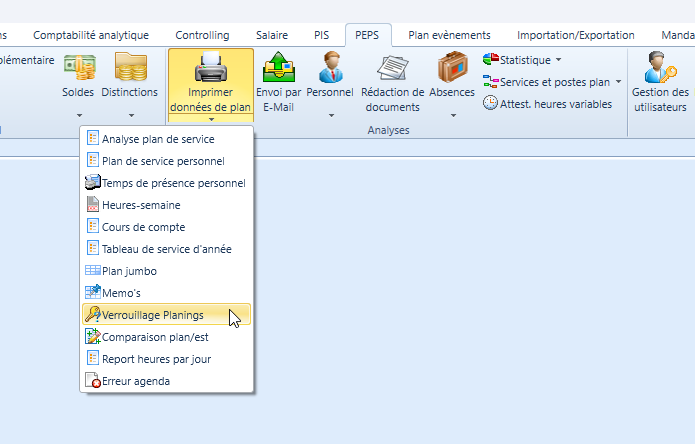Viewport: 695px width, 444px height.
Task: Choose Tableau de service d'année entry
Action: tap(167, 249)
